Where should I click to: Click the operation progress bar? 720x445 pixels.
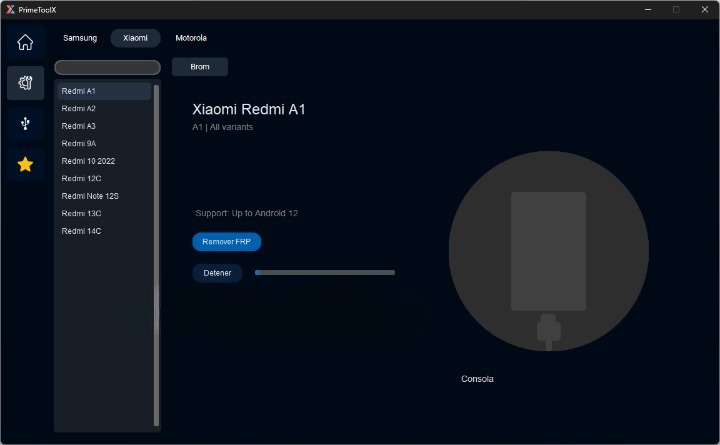tap(325, 272)
